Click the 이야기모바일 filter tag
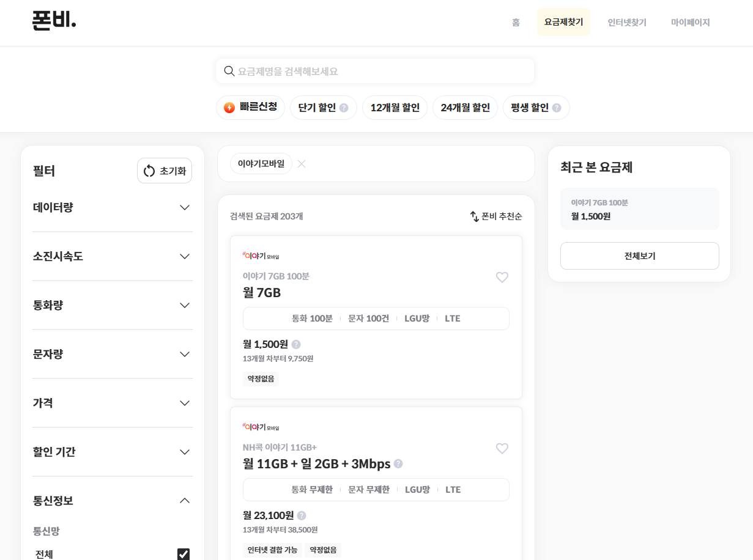The width and height of the screenshot is (753, 560). point(261,163)
